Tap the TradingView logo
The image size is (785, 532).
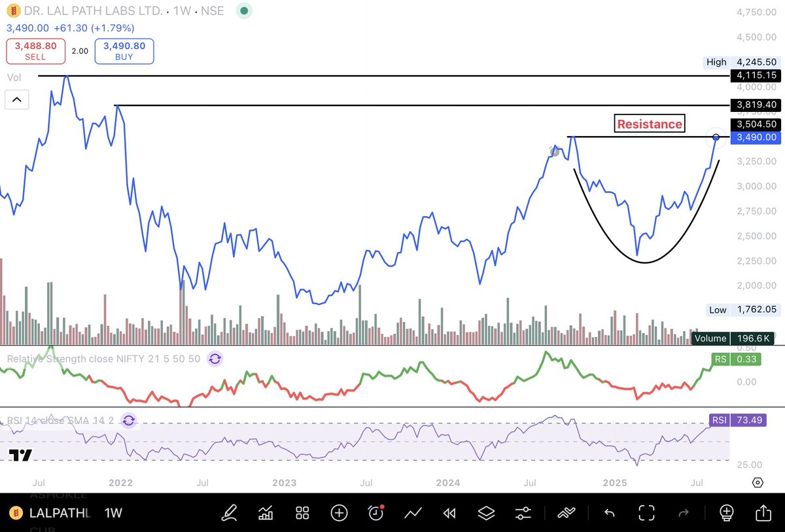[20, 456]
